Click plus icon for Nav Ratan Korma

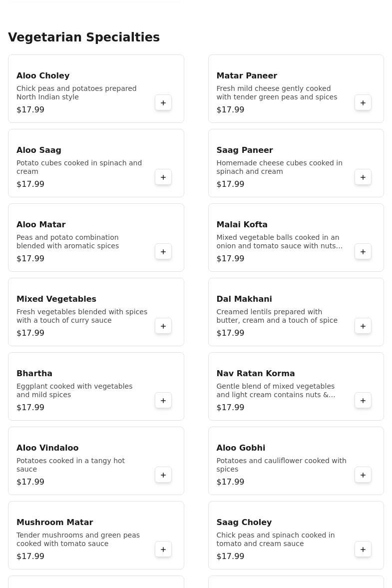coord(363,401)
